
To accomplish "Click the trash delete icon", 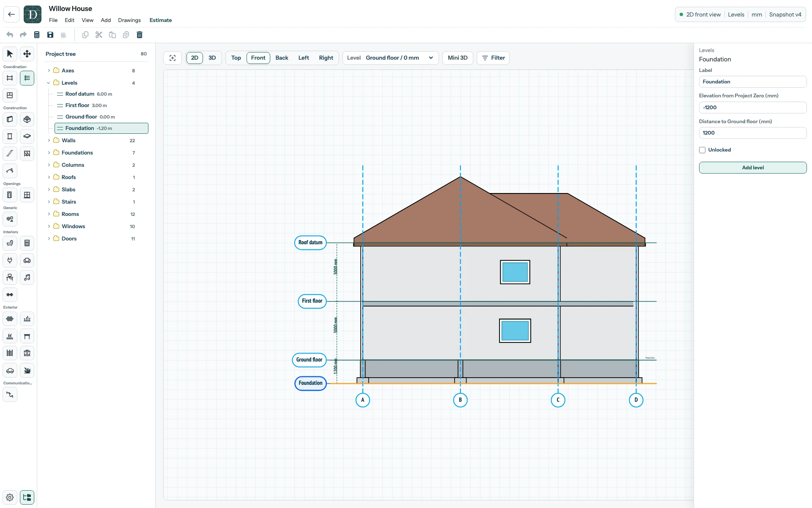I will (140, 35).
